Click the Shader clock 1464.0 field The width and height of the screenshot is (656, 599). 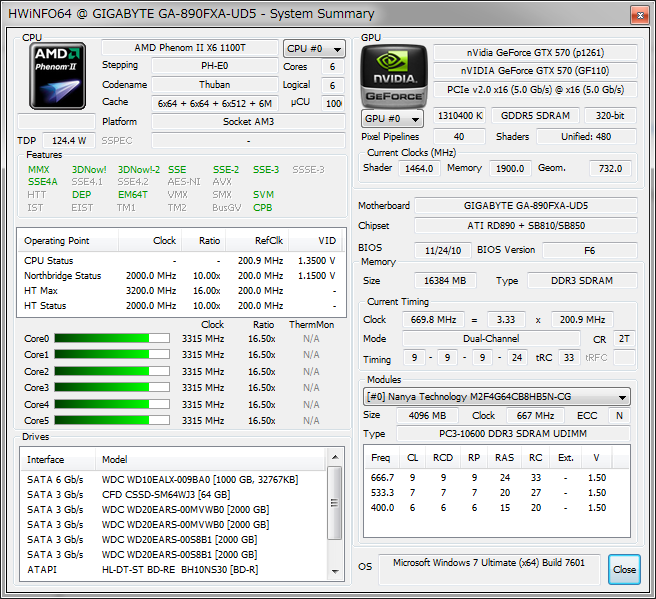click(419, 169)
